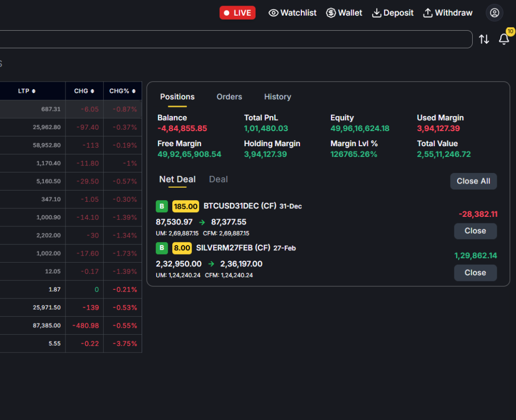Toggle the red LIVE indicator
516x420 pixels.
(237, 13)
